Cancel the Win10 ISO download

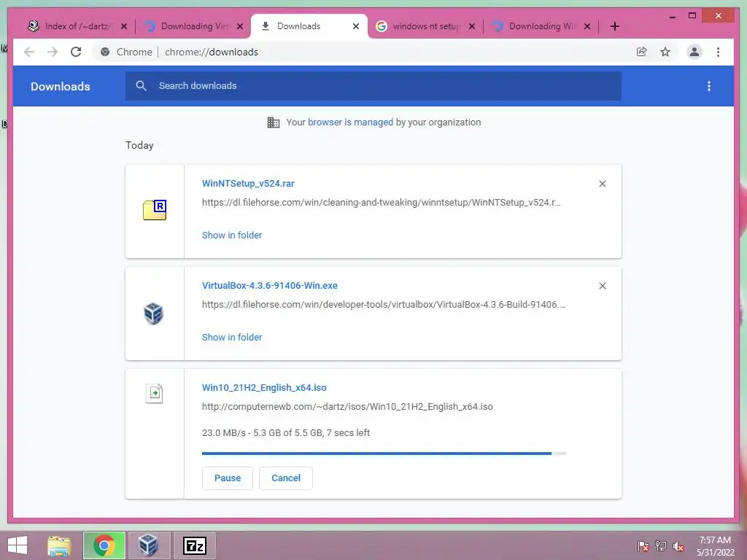point(286,478)
